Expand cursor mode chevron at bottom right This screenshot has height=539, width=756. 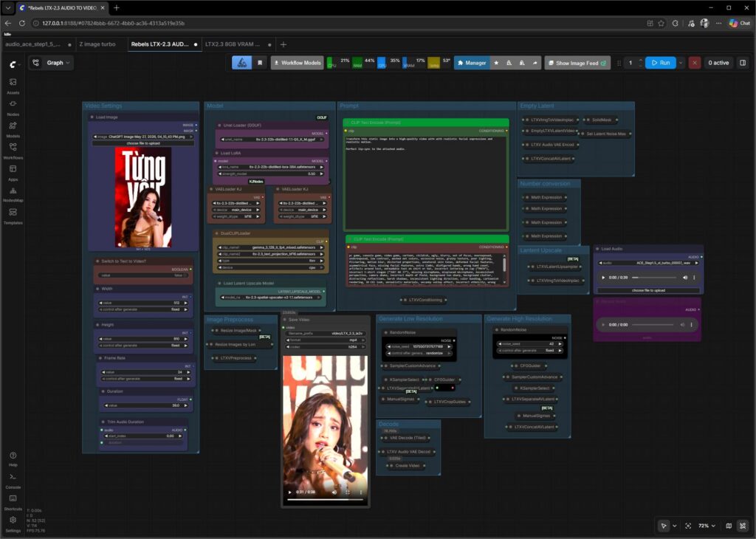click(675, 526)
